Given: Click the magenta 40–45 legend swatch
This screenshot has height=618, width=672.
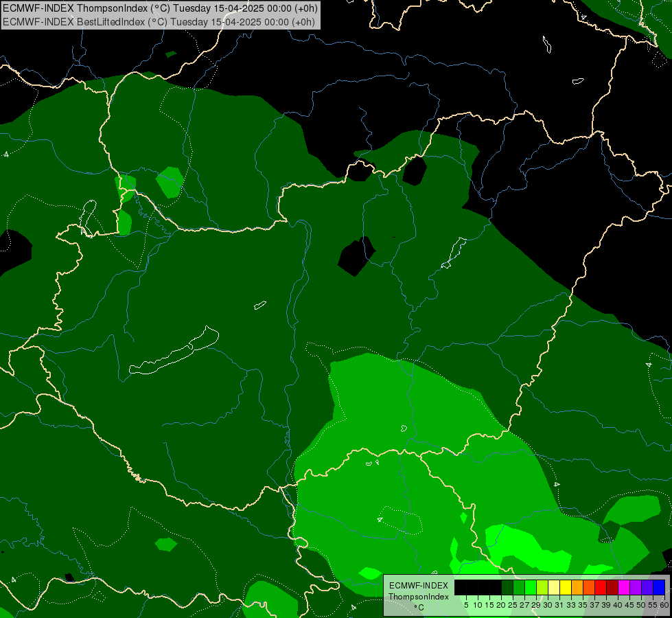Looking at the screenshot, I should (x=624, y=588).
